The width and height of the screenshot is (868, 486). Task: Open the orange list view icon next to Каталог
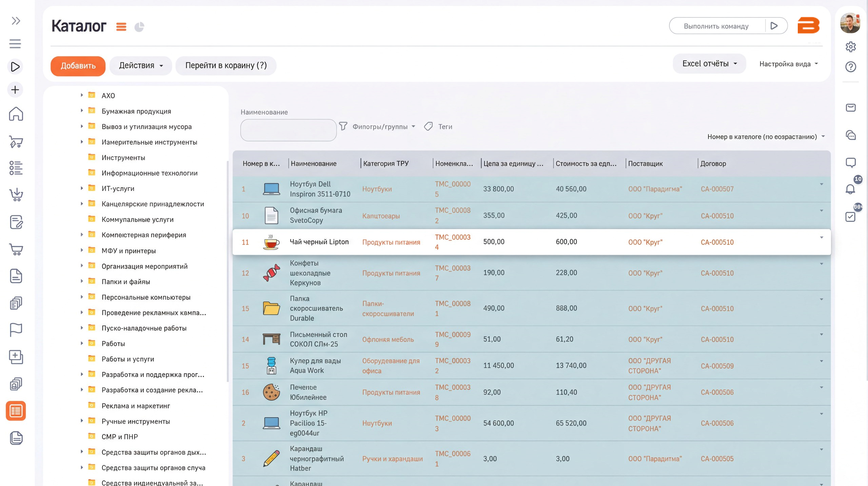point(121,27)
